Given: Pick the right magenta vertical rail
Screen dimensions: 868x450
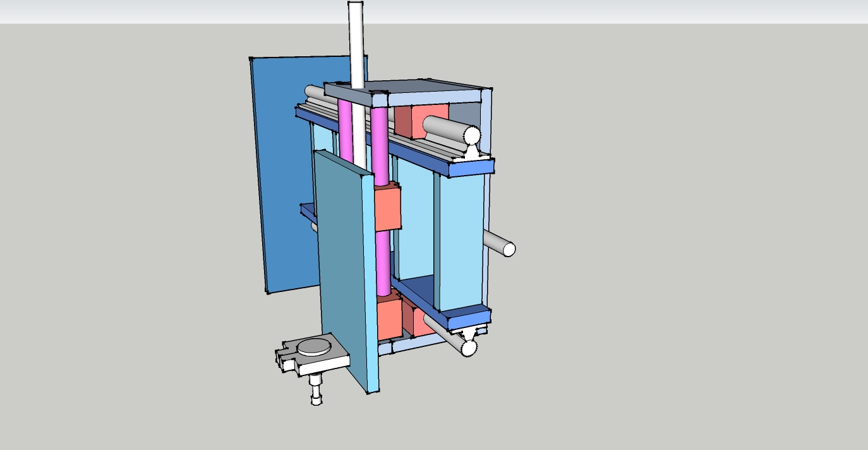Looking at the screenshot, I should click(380, 145).
